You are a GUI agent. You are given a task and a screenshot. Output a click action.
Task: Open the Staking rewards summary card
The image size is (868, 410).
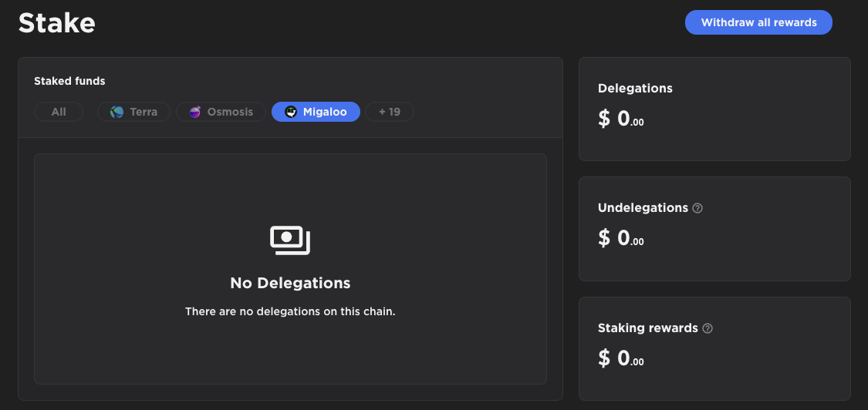click(x=714, y=348)
